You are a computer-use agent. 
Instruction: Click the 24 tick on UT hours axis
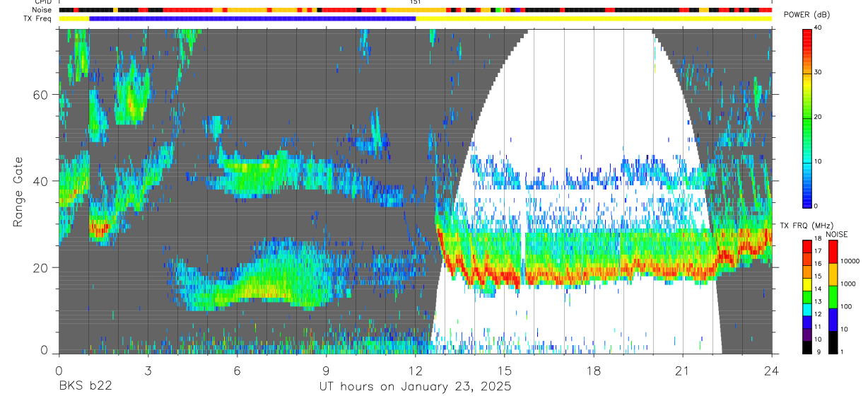click(x=772, y=370)
